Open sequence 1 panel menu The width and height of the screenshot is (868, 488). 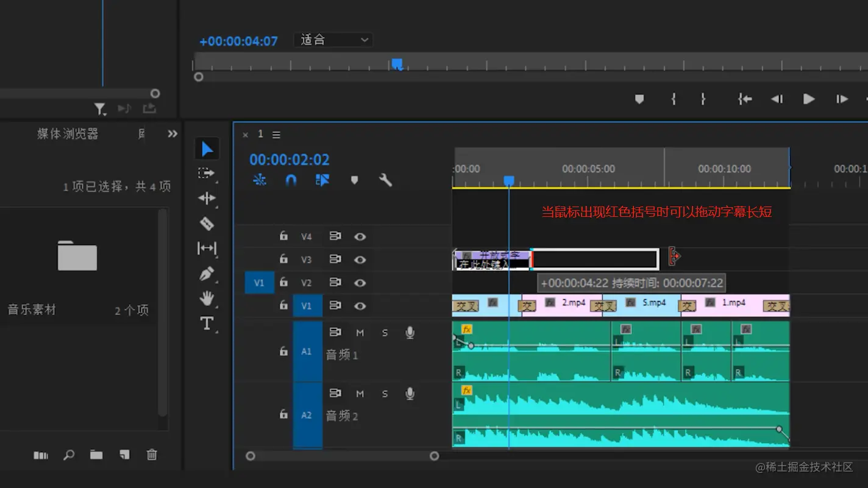pyautogui.click(x=276, y=135)
